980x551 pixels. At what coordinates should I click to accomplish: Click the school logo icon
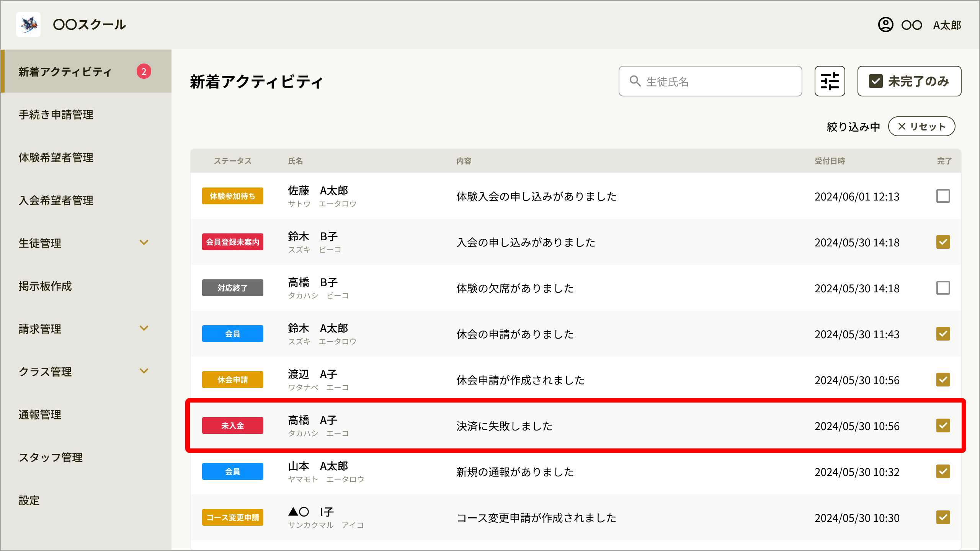tap(28, 24)
